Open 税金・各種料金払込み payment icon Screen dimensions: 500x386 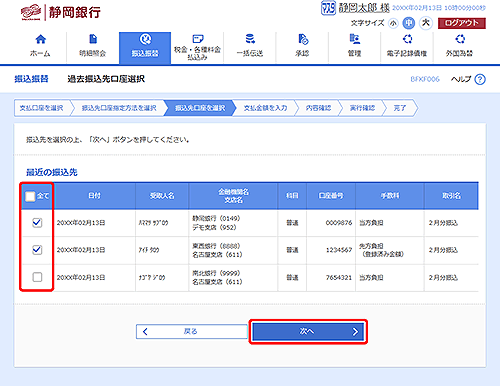(198, 39)
